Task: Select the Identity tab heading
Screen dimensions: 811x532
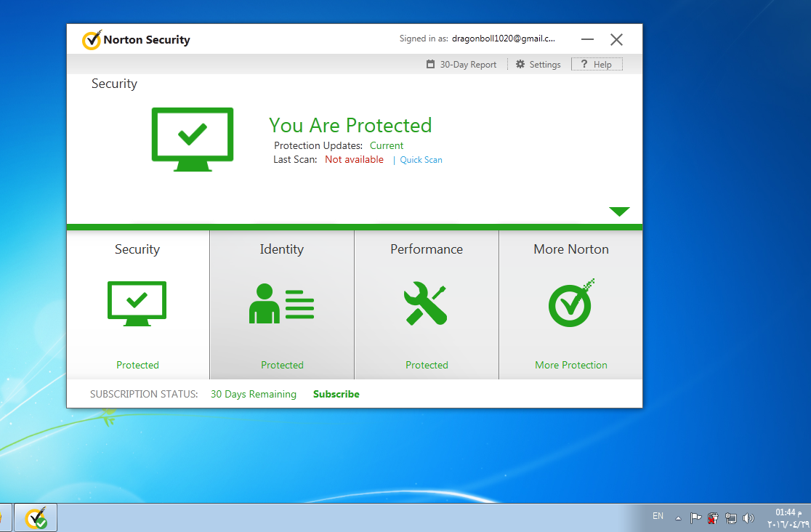Action: pos(282,249)
